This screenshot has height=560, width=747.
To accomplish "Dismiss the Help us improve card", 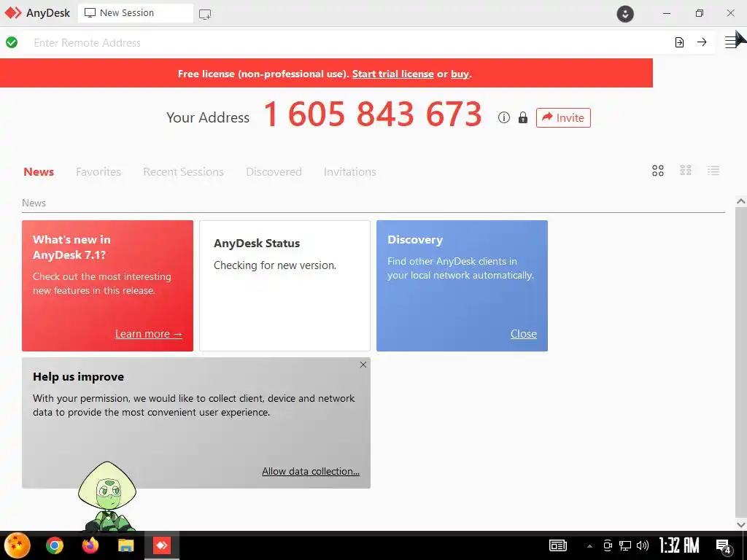I will [x=363, y=365].
